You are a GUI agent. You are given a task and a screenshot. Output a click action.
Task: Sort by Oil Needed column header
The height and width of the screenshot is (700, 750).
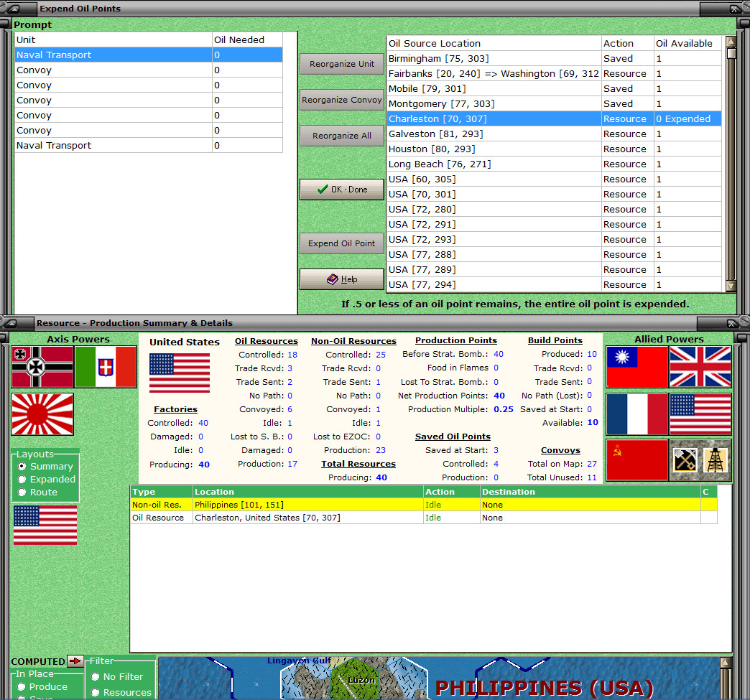[247, 39]
